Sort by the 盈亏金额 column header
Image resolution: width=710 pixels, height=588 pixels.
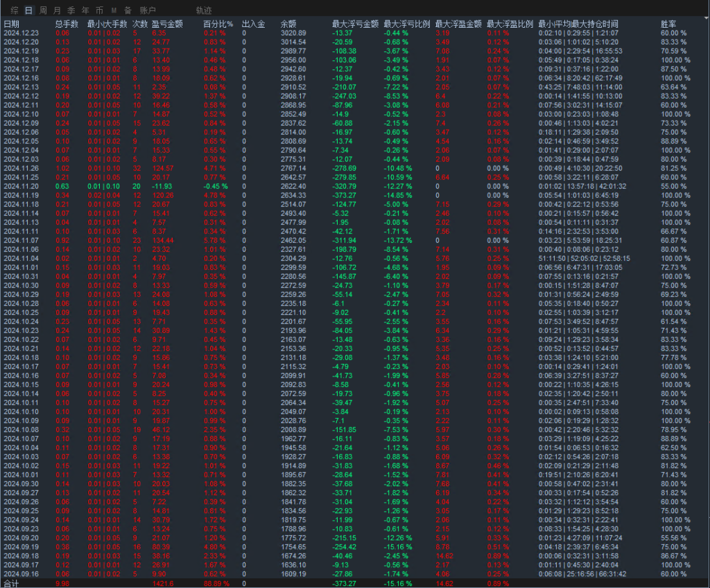point(167,24)
